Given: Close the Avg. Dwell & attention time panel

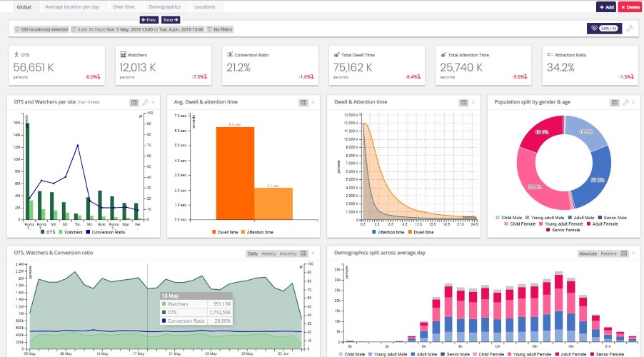Looking at the screenshot, I should [x=313, y=103].
